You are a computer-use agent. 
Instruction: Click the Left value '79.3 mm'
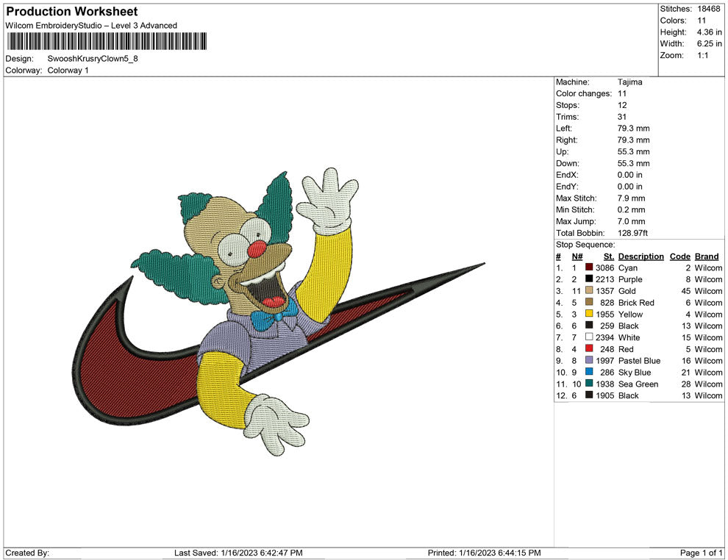[x=633, y=129]
